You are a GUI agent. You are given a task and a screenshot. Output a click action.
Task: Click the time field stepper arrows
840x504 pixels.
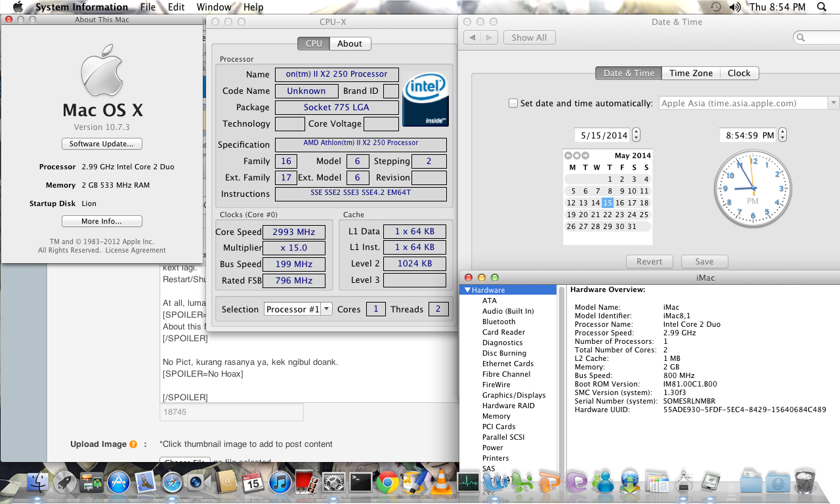pyautogui.click(x=782, y=135)
